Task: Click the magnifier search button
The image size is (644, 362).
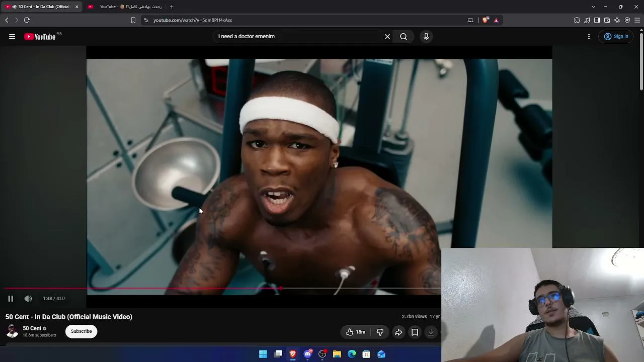Action: tap(404, 37)
